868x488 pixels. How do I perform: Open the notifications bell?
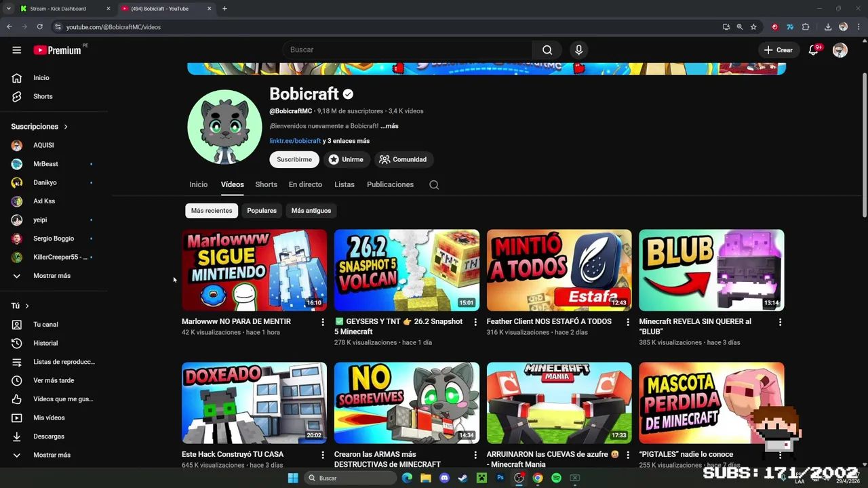click(813, 49)
